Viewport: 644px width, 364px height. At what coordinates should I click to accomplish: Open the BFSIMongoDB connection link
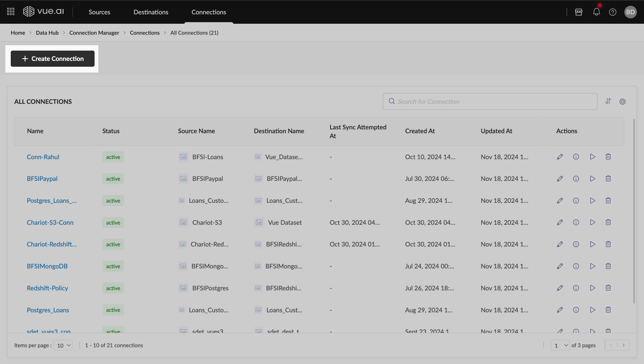coord(47,266)
